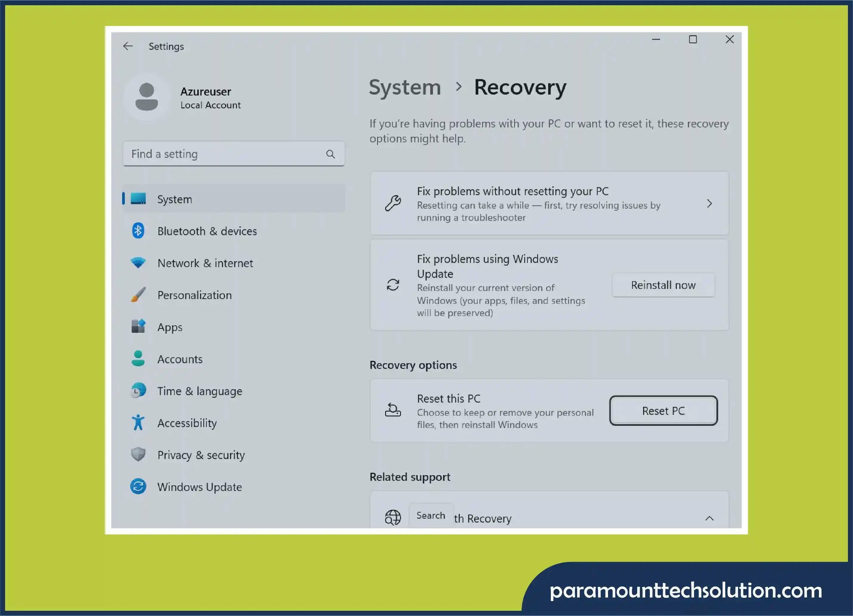The height and width of the screenshot is (616, 853).
Task: Open Fix problems without resetting chevron
Action: [709, 204]
